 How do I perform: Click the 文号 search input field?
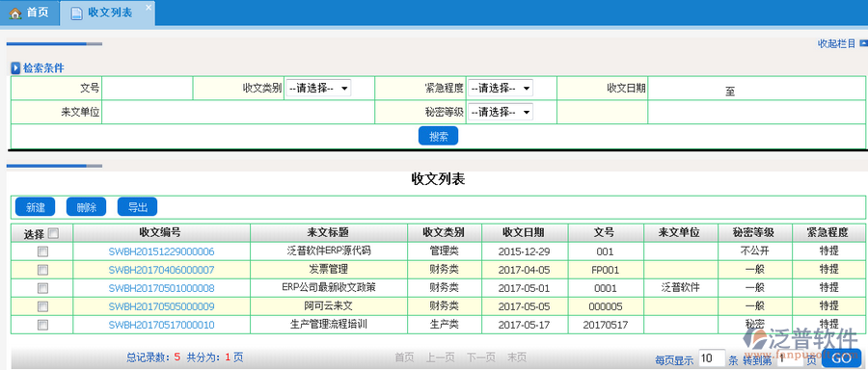148,88
